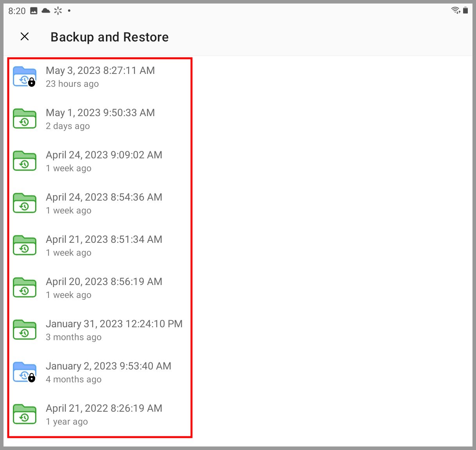Open the April 24 8:54:36 AM backup
Image resolution: width=476 pixels, height=450 pixels.
coord(104,203)
